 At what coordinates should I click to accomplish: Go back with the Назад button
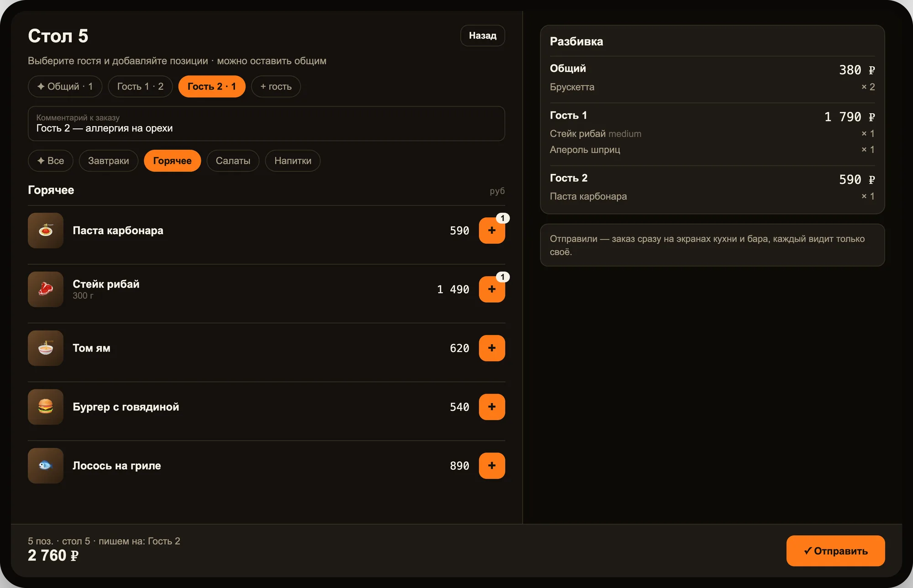(483, 36)
